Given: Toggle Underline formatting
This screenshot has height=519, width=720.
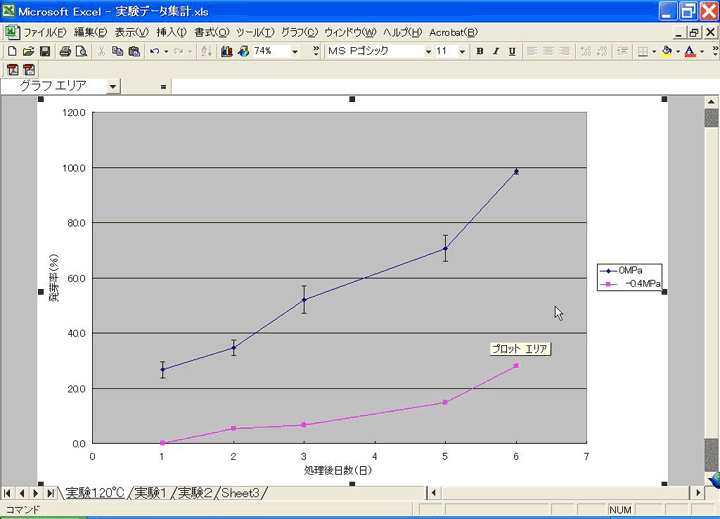Looking at the screenshot, I should [512, 51].
